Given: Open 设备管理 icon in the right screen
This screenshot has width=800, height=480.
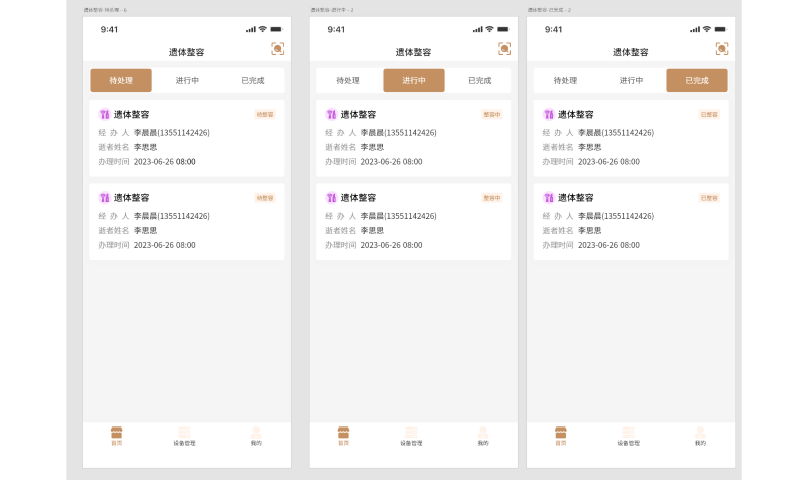Looking at the screenshot, I should 628,435.
